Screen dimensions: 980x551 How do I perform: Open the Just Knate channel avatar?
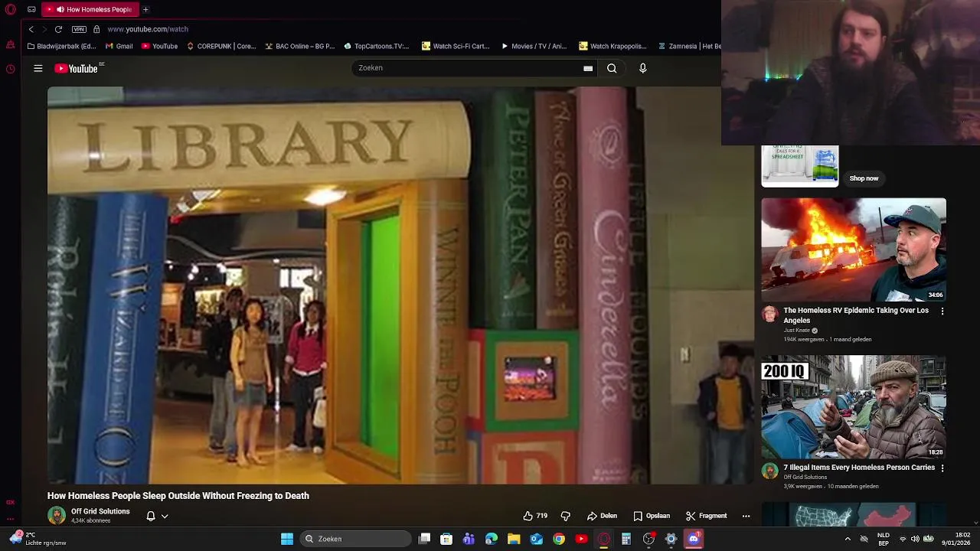coord(769,315)
